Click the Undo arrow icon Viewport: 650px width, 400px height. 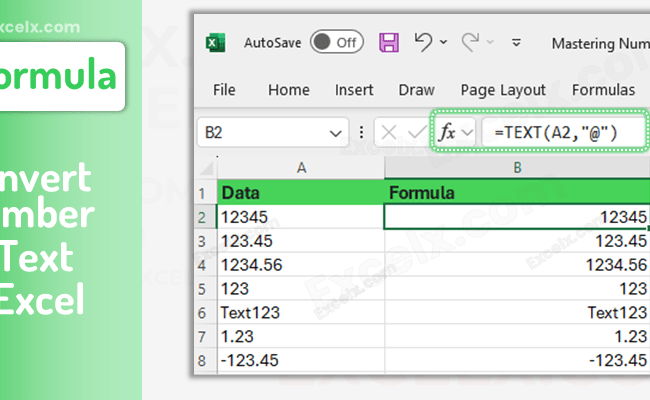[x=423, y=42]
